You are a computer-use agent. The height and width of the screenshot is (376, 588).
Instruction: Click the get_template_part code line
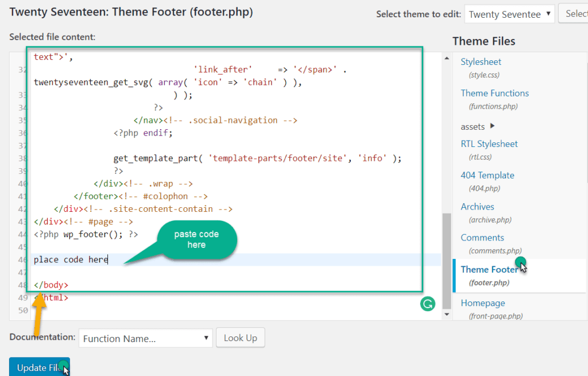[x=257, y=158]
